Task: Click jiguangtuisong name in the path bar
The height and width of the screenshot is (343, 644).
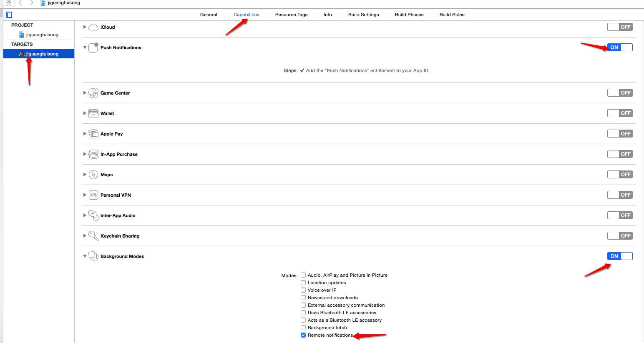Action: [64, 3]
